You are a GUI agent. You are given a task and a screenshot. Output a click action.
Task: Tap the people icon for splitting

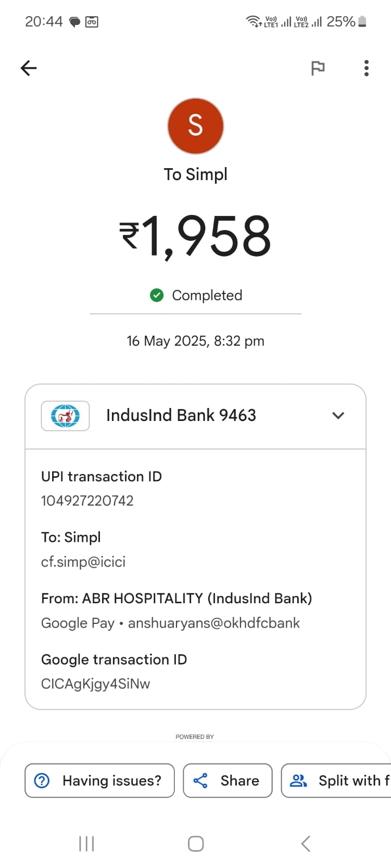pos(299,781)
